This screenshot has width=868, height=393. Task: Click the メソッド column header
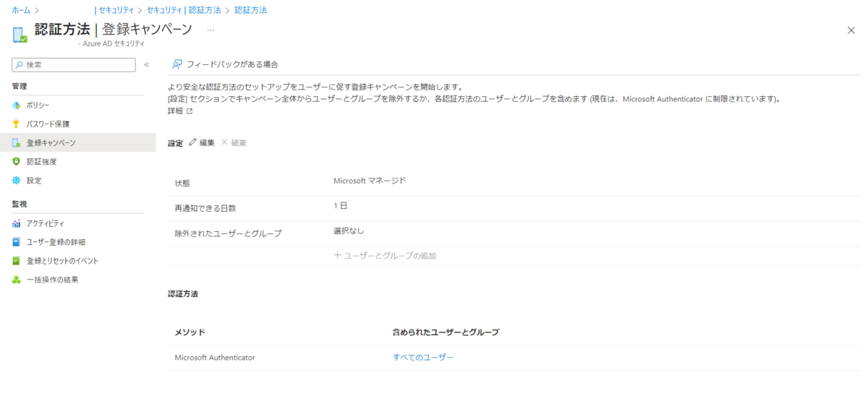point(190,332)
